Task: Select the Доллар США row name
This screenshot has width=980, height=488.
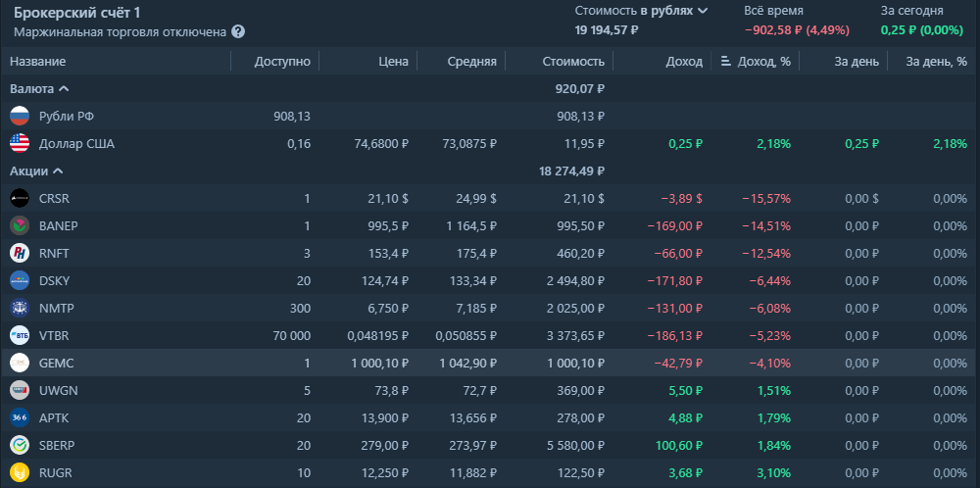Action: point(76,144)
